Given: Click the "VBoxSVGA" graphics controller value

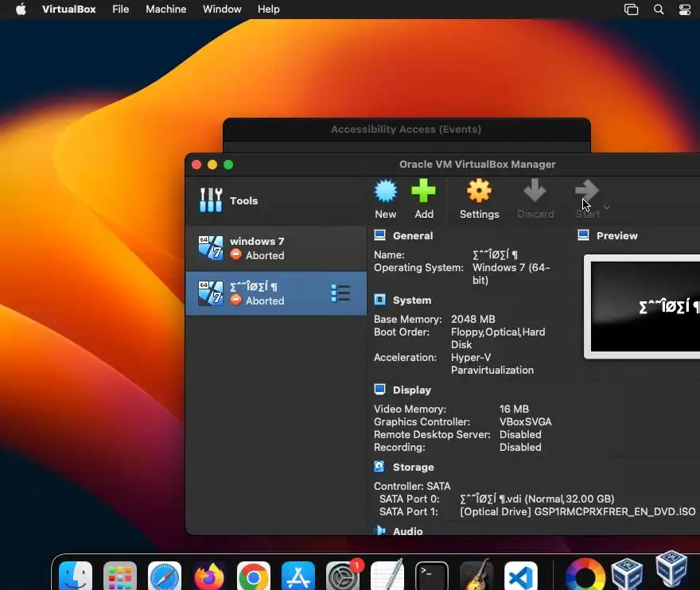Looking at the screenshot, I should point(526,421).
